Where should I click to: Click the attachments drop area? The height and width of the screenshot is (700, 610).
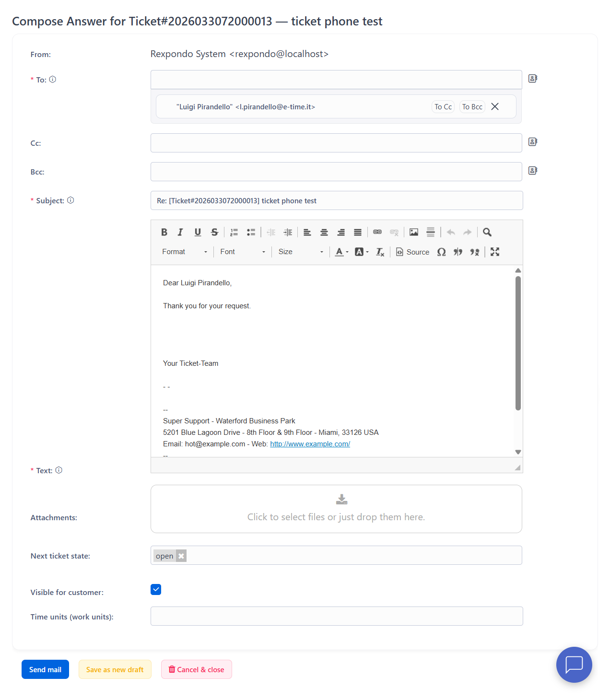click(336, 509)
